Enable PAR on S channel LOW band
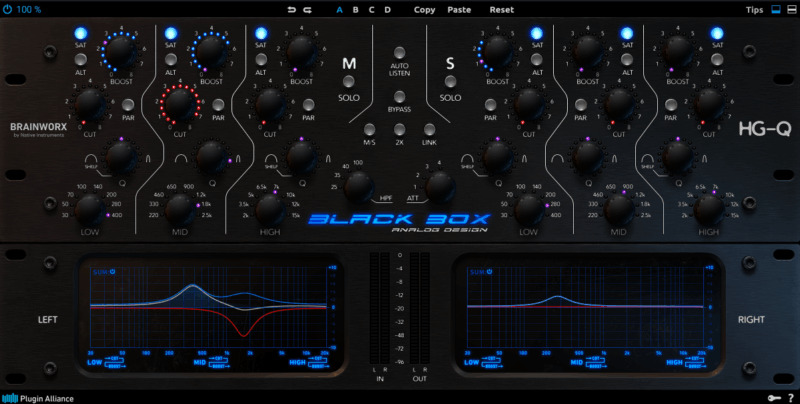The image size is (800, 404). 490,105
